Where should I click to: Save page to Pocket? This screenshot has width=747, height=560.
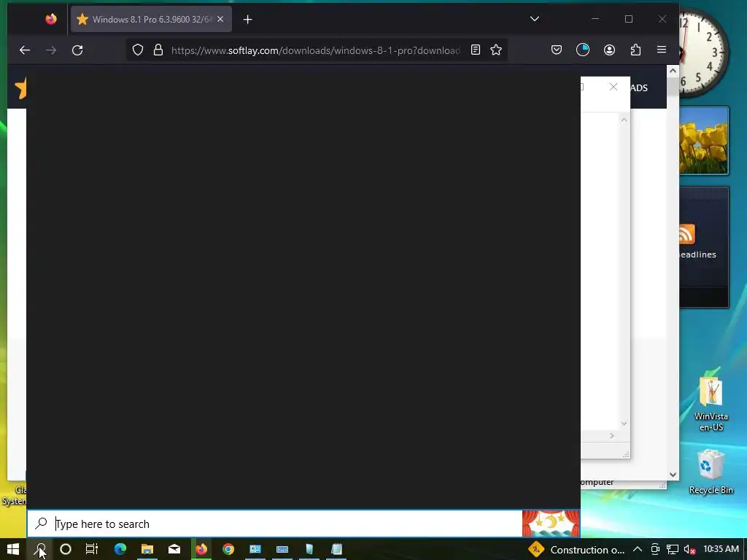(x=557, y=50)
